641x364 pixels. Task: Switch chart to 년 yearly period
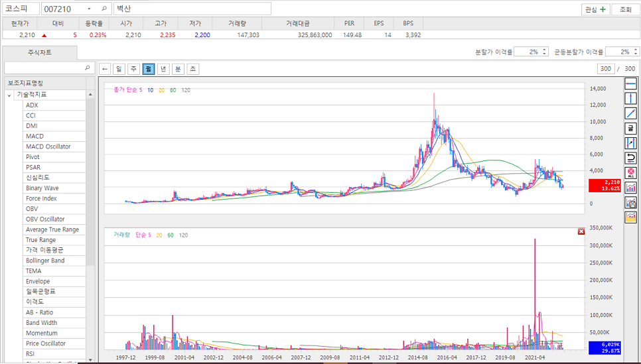pos(163,69)
